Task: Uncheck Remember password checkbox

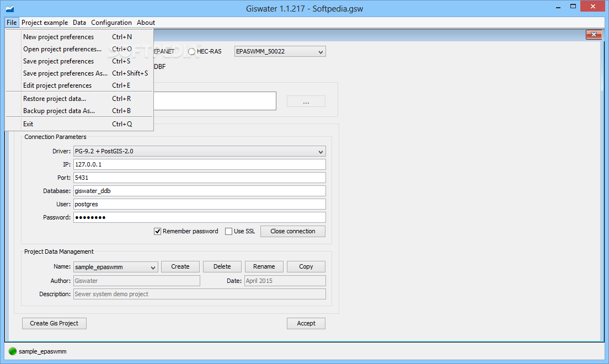Action: 157,231
